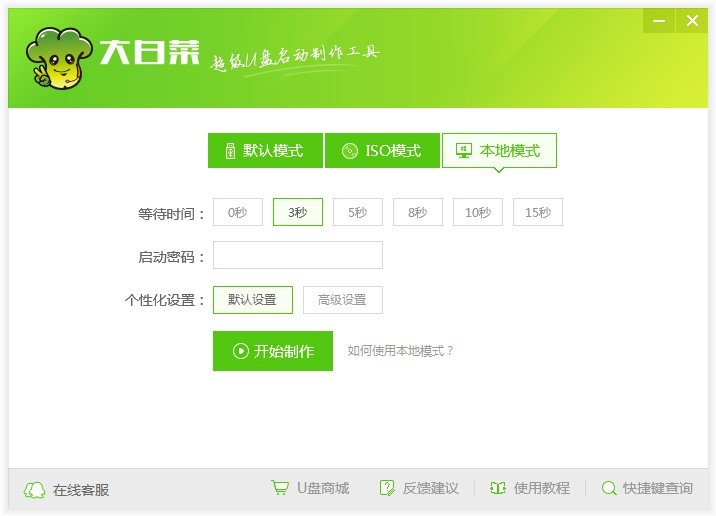
Task: Click the U盘商城 shopping cart icon
Action: point(280,488)
